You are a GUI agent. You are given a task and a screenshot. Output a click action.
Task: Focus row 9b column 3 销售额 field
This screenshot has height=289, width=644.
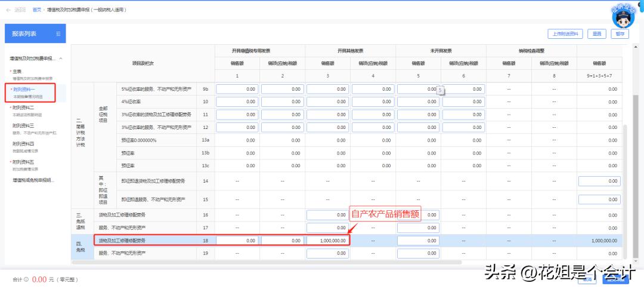pos(327,89)
